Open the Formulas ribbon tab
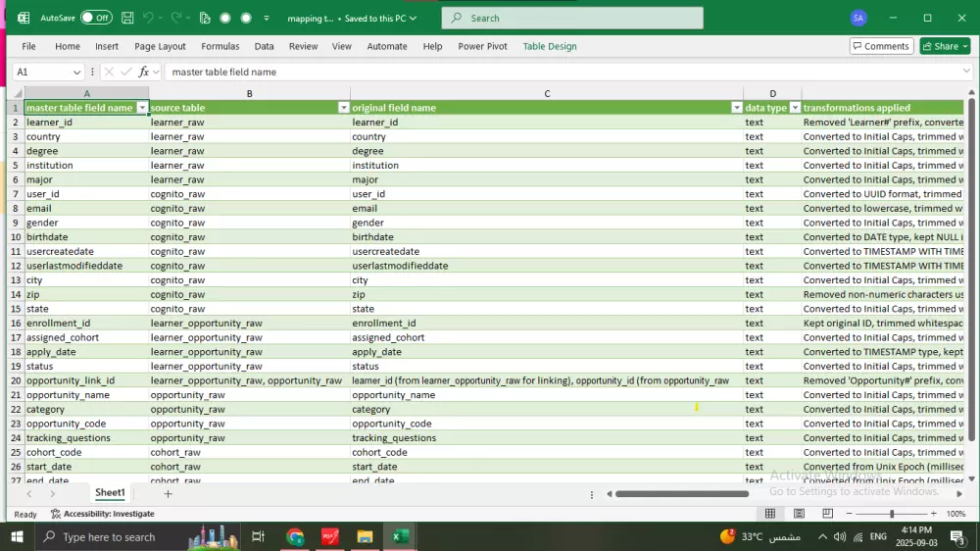 (220, 46)
